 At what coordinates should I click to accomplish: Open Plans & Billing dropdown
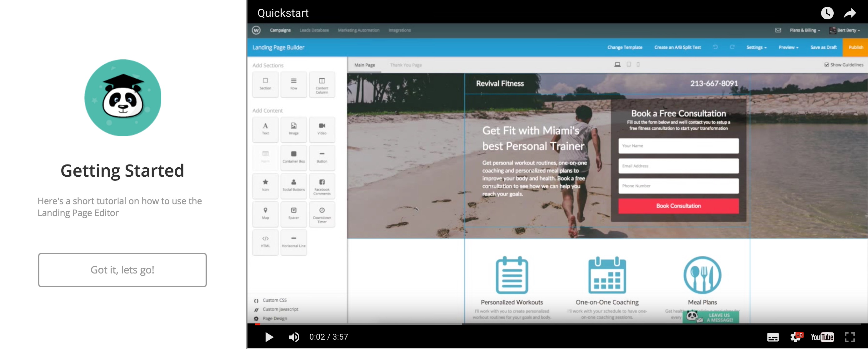(x=805, y=30)
